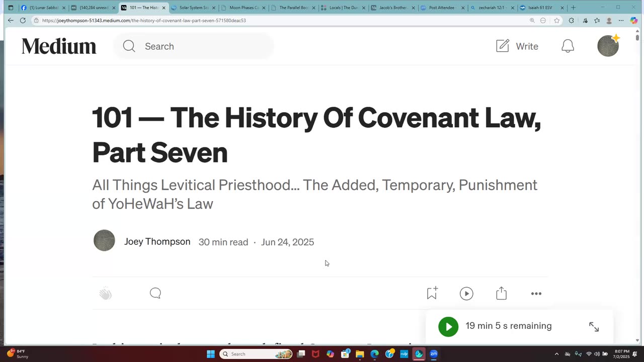This screenshot has height=362, width=644.
Task: Open the zoom magnifier in address bar
Action: [x=532, y=21]
